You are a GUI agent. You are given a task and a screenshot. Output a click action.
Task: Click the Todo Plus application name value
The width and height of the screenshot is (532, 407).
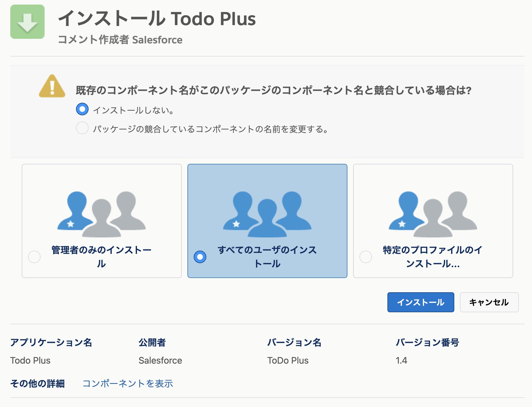30,360
